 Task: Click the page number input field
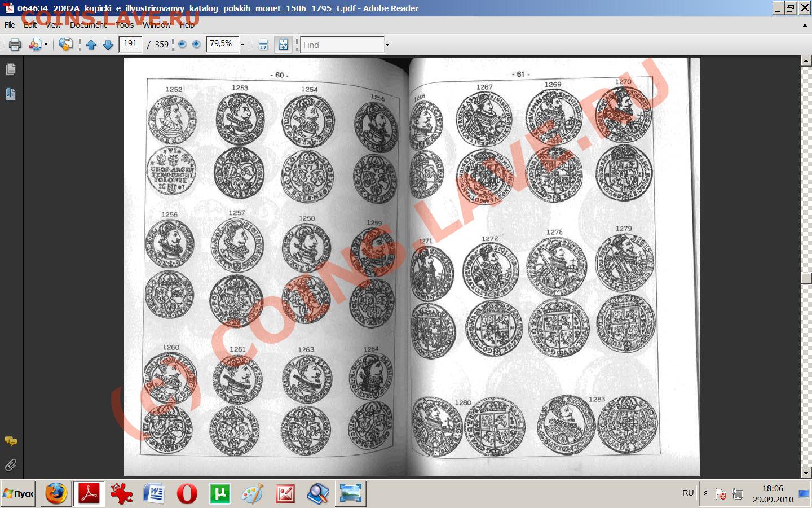pyautogui.click(x=130, y=44)
